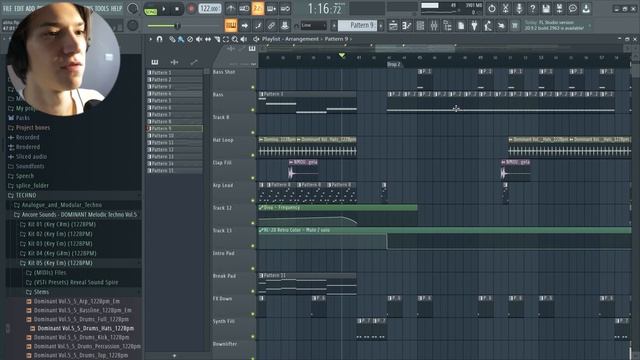Toggle the highlighted countdown before recording button
Screen dimensions: 640x360
[x=258, y=9]
